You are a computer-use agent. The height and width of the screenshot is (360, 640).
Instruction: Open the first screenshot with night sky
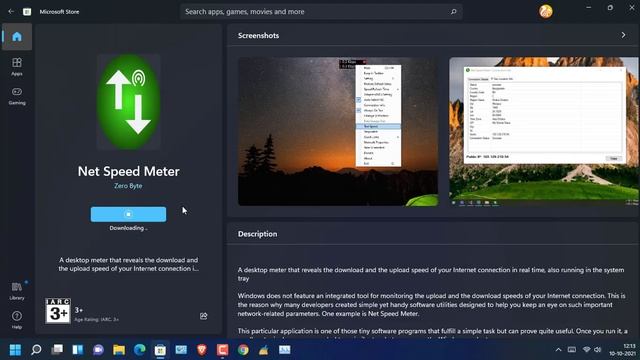tap(338, 131)
